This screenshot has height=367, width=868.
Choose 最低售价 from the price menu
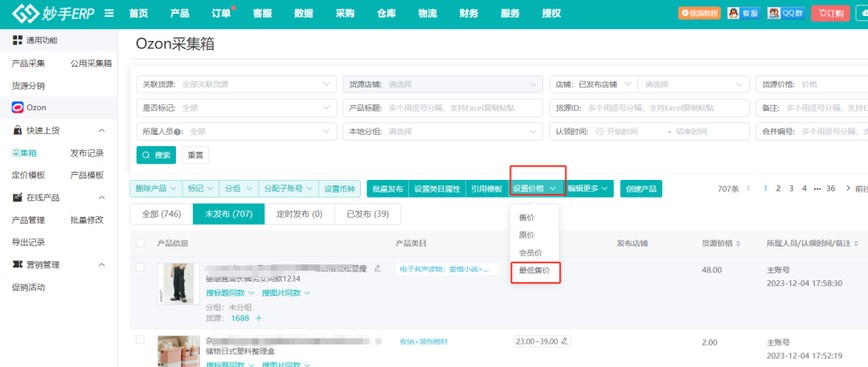pyautogui.click(x=534, y=271)
